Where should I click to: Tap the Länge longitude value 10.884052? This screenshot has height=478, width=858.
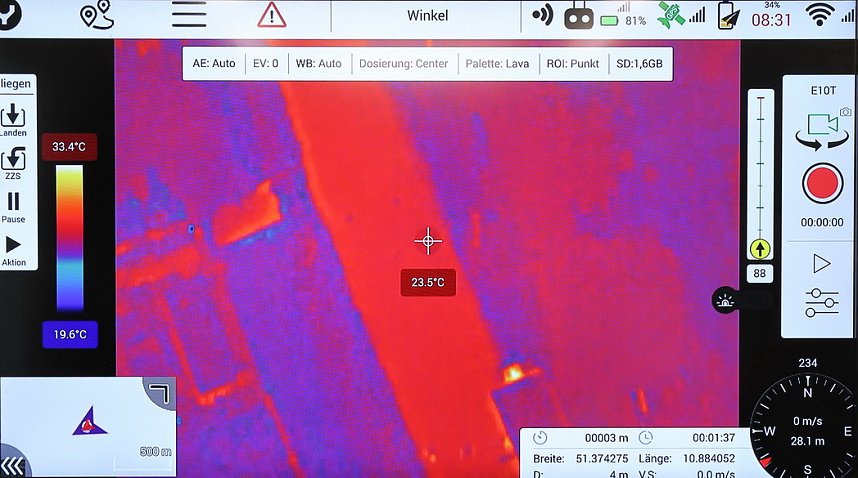(x=709, y=458)
